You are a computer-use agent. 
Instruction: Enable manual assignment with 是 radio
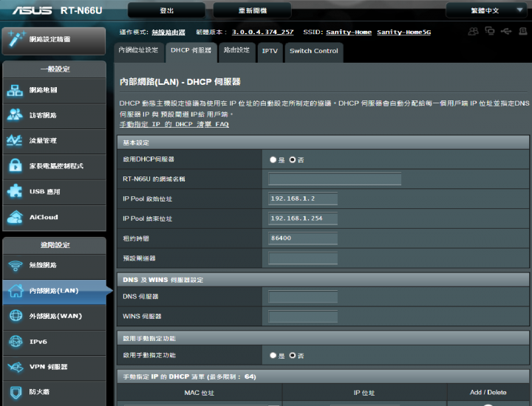[x=273, y=355]
